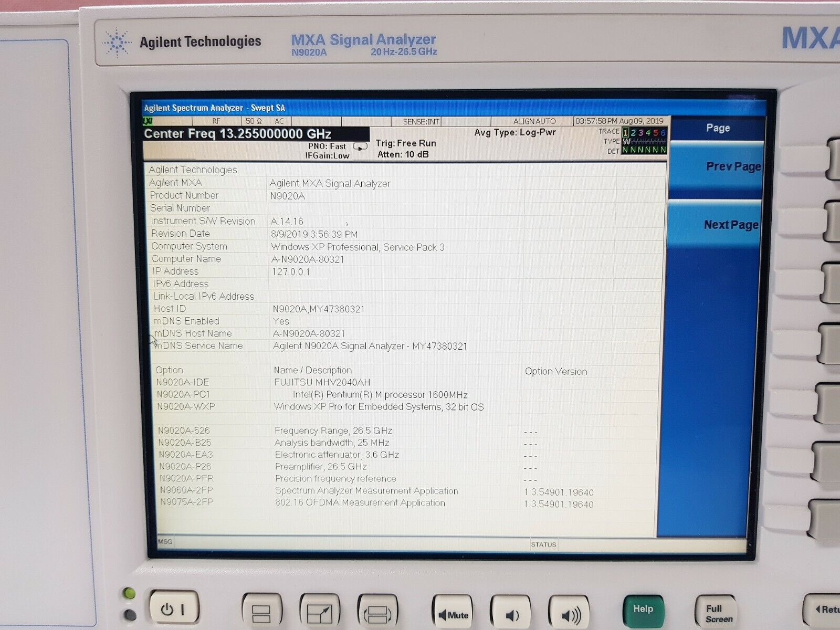840x630 pixels.
Task: Click the Agilent Spectrum Analyzer - Swept SA title
Action: 214,108
